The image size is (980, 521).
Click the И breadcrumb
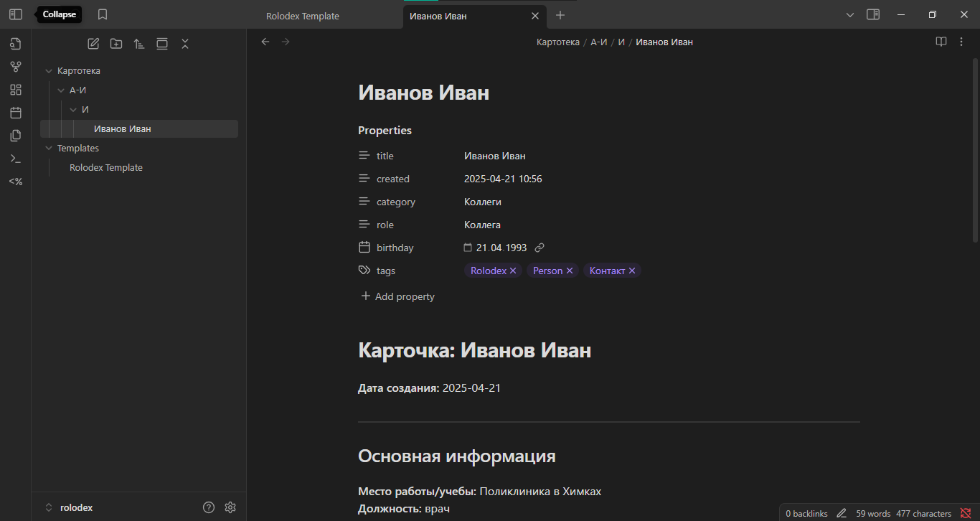(x=621, y=42)
